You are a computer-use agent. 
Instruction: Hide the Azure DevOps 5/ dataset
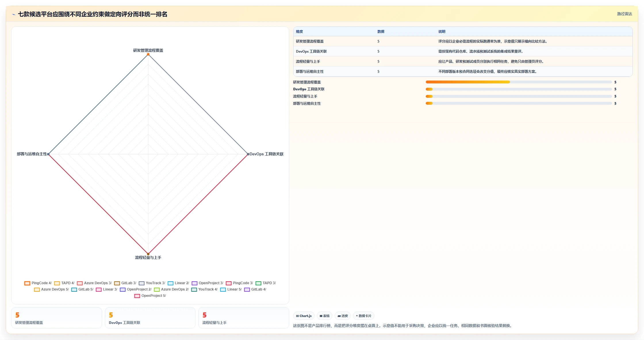pyautogui.click(x=51, y=289)
